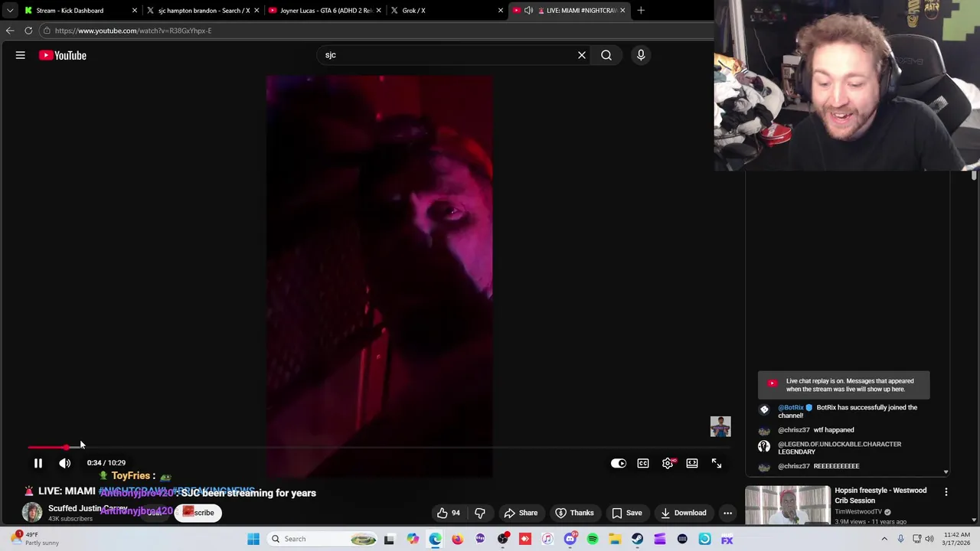Open Hopsin freestyle Westwood Crib Session title
This screenshot has width=980, height=551.
880,495
